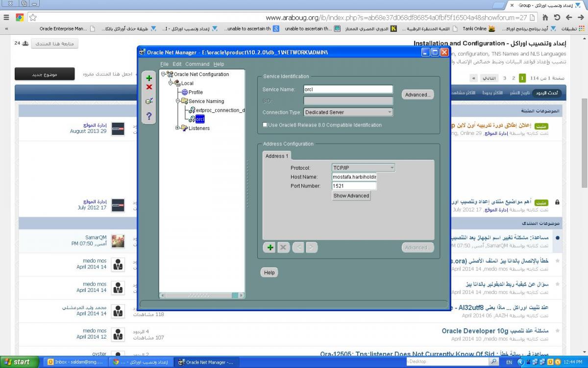
Task: Enable Use Oracle8 Release 8.0 Compatible Identification
Action: tap(266, 125)
